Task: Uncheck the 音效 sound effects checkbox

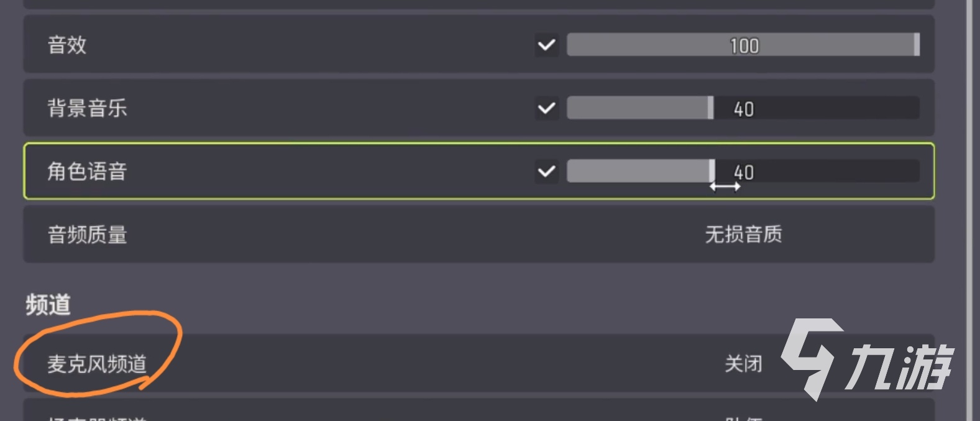Action: (x=547, y=45)
